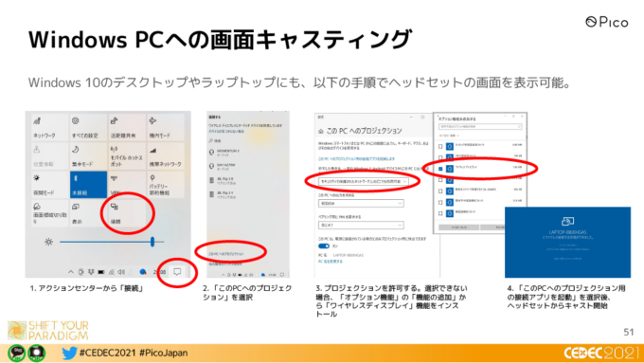644x363 pixels.
Task: Open the 表示 project tile
Action: coord(88,213)
